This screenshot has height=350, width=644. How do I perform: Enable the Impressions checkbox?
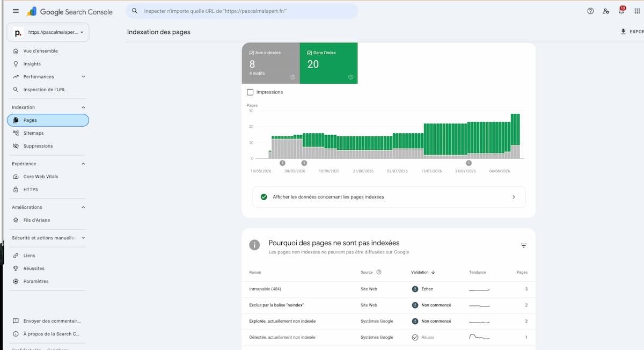click(x=250, y=92)
